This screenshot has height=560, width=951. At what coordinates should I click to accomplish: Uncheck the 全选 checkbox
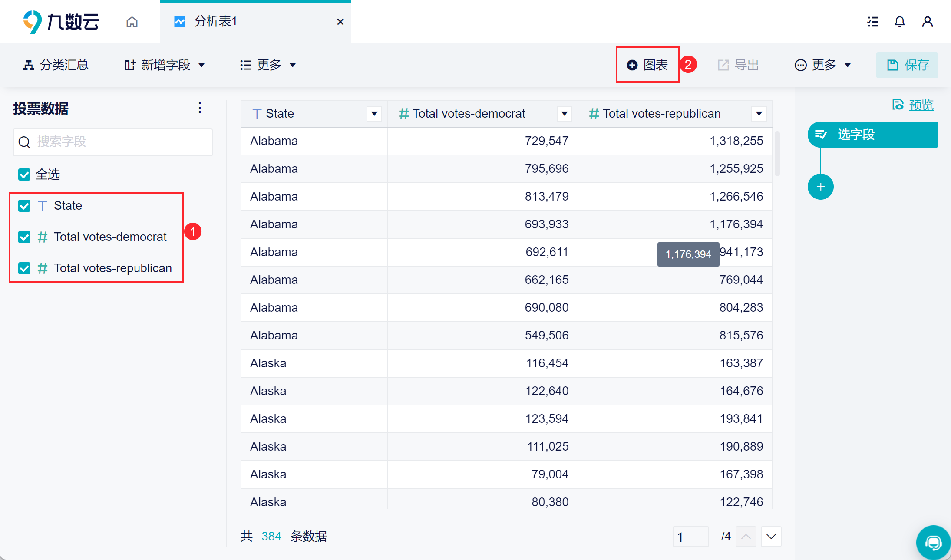[24, 175]
